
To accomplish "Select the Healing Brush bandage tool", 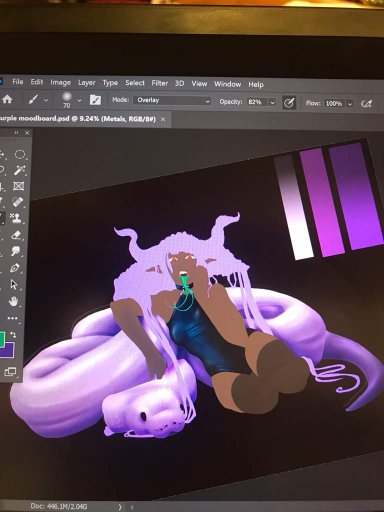I will tap(18, 202).
